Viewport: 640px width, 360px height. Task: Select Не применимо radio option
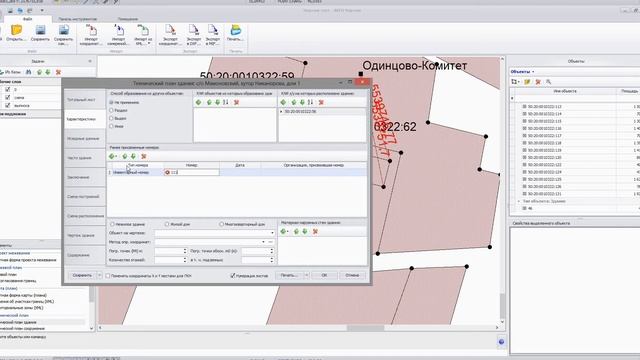pyautogui.click(x=111, y=102)
